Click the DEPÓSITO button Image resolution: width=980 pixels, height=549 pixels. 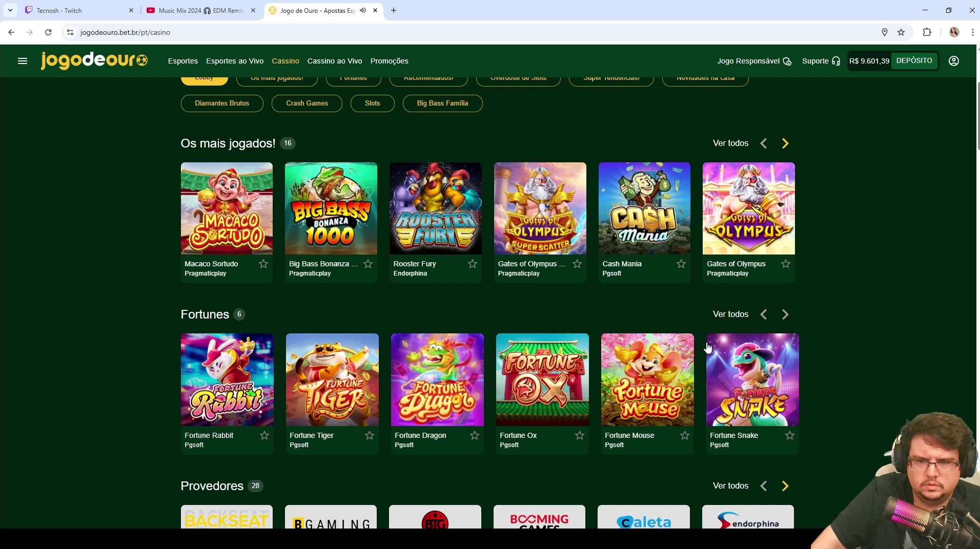tap(914, 60)
